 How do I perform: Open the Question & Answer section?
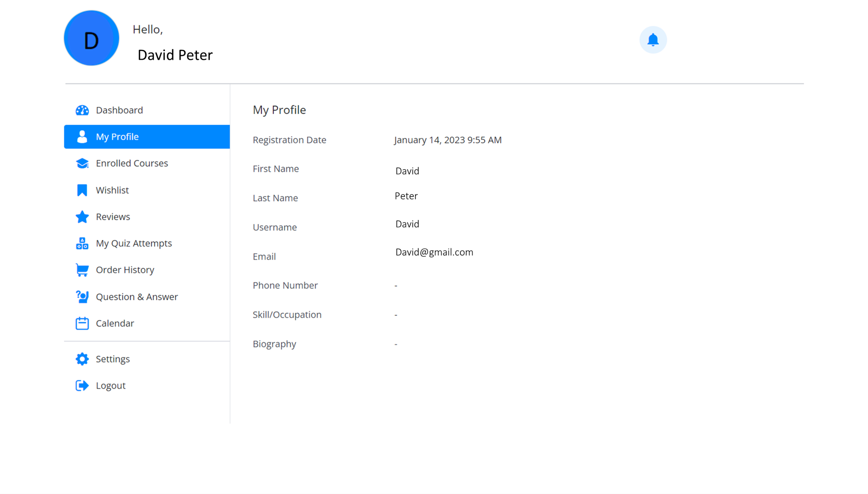136,297
